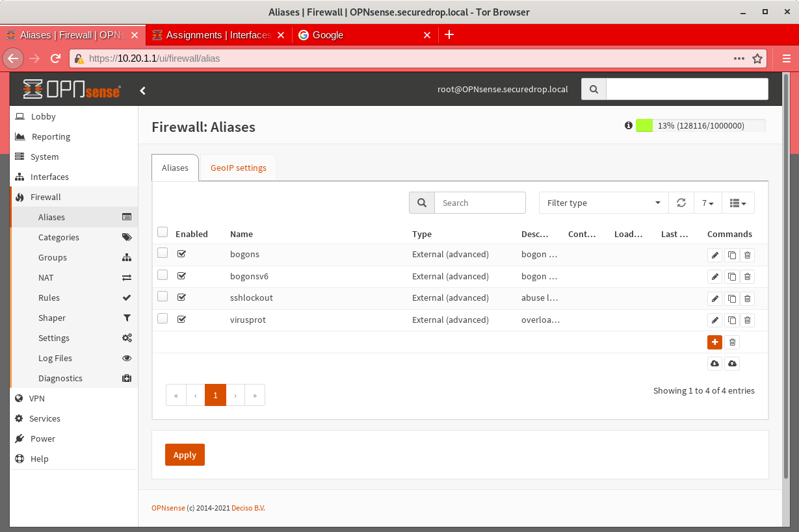This screenshot has height=532, width=799.
Task: Open the rows-per-page dropdown showing 7
Action: (x=707, y=203)
